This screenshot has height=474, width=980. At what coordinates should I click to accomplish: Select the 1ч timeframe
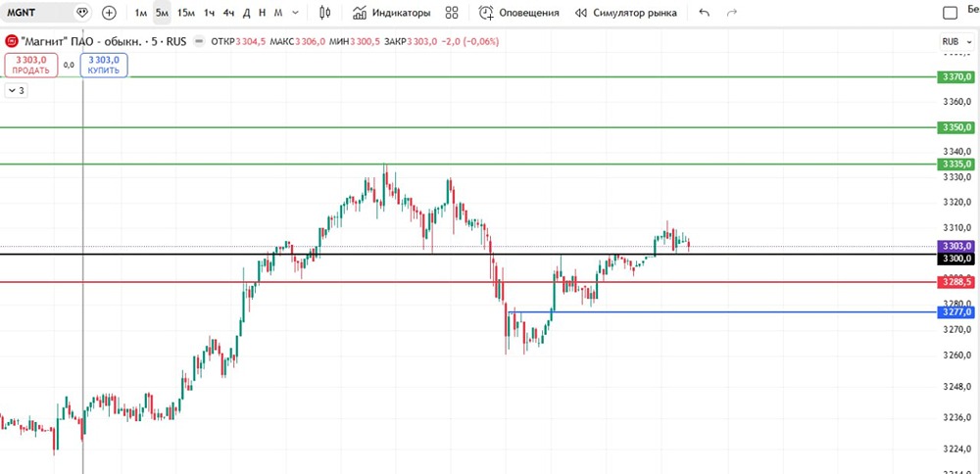click(210, 13)
